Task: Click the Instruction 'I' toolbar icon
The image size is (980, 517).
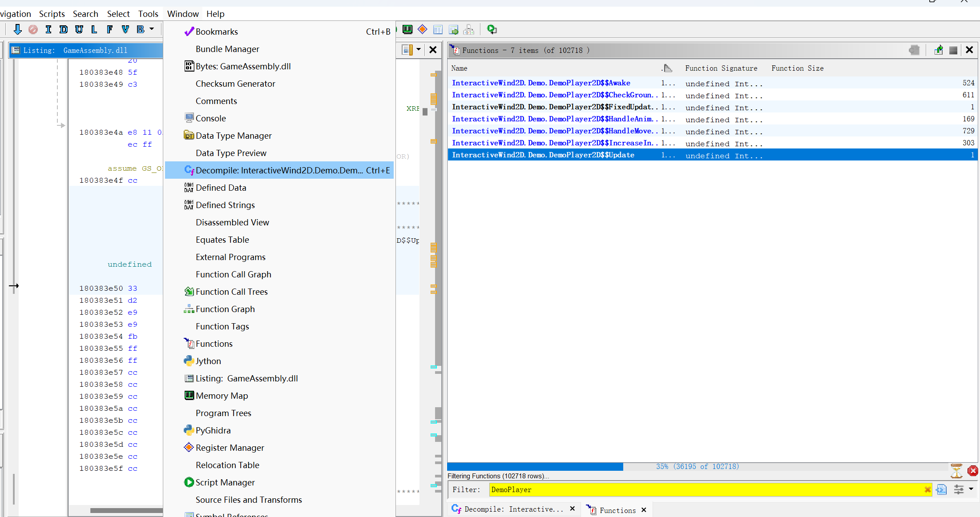Action: (48, 30)
